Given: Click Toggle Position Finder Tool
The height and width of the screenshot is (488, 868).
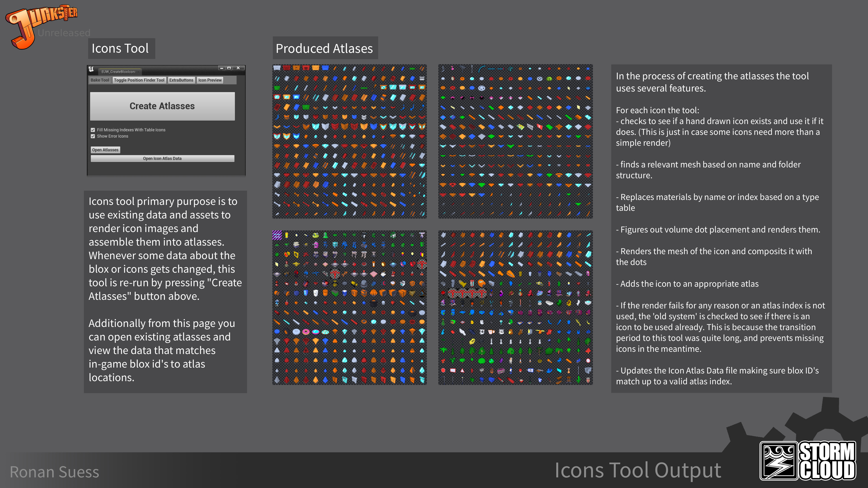Looking at the screenshot, I should pyautogui.click(x=139, y=80).
